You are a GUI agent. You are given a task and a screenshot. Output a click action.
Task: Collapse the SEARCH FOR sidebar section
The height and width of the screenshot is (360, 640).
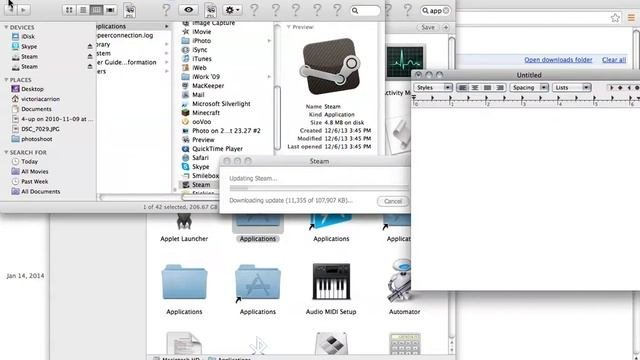click(x=6, y=152)
